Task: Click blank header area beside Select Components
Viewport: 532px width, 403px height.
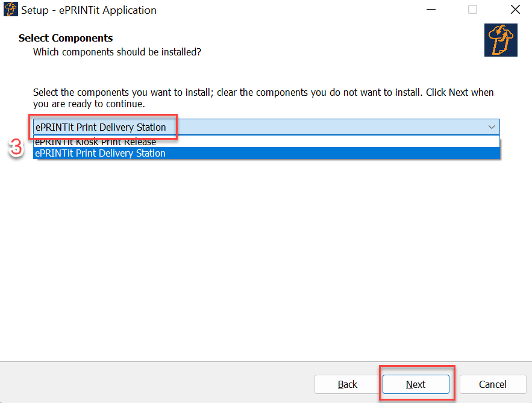Action: [x=301, y=40]
